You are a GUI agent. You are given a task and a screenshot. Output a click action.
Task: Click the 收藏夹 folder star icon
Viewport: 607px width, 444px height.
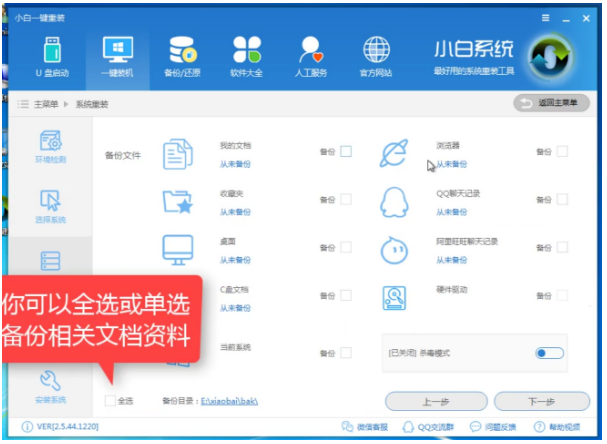(x=178, y=202)
